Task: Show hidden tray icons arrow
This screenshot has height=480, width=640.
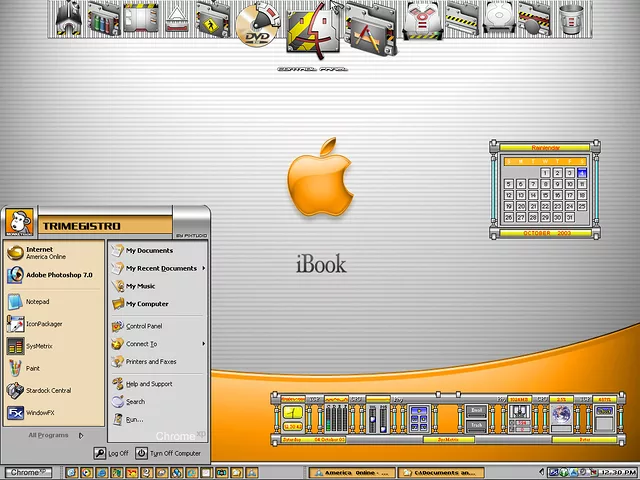Action: click(542, 473)
